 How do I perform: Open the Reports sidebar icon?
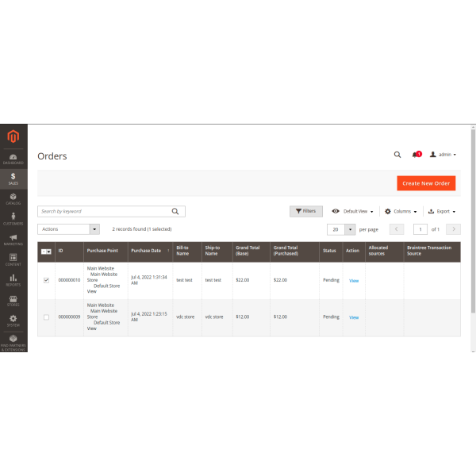pos(13,280)
